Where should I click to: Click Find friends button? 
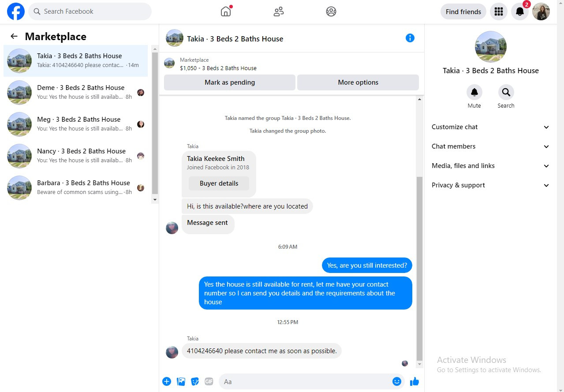tap(463, 11)
